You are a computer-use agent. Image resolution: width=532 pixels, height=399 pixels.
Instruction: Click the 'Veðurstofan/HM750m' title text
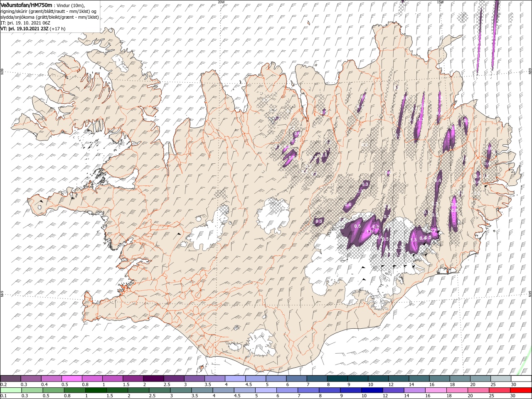click(27, 5)
